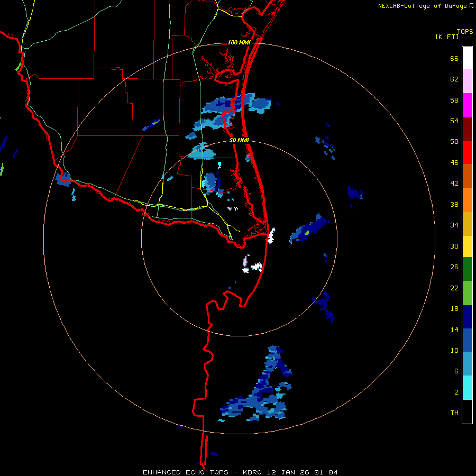476x476 pixels.
Task: Click the '34' legend value label
Action: pos(454,225)
